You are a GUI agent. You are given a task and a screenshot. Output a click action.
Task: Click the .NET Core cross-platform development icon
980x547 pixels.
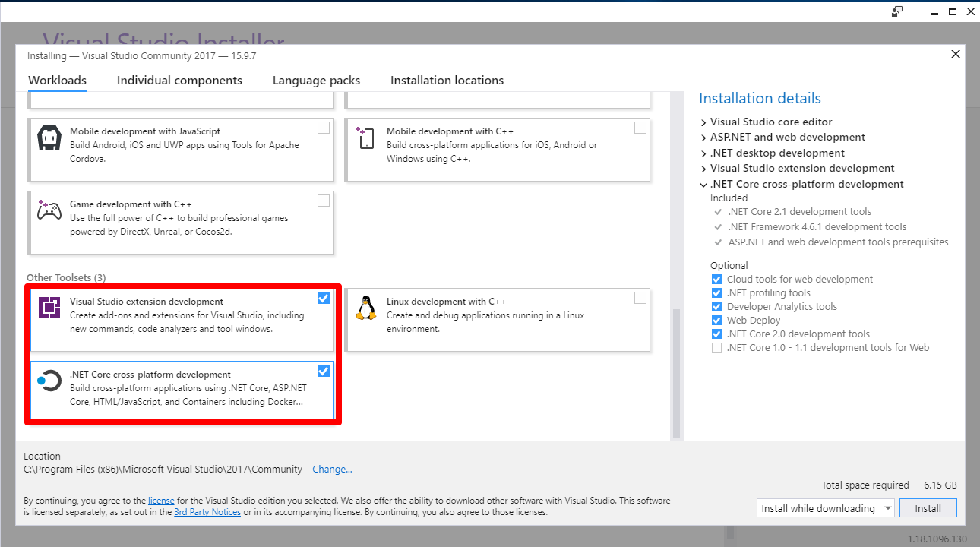pos(49,381)
